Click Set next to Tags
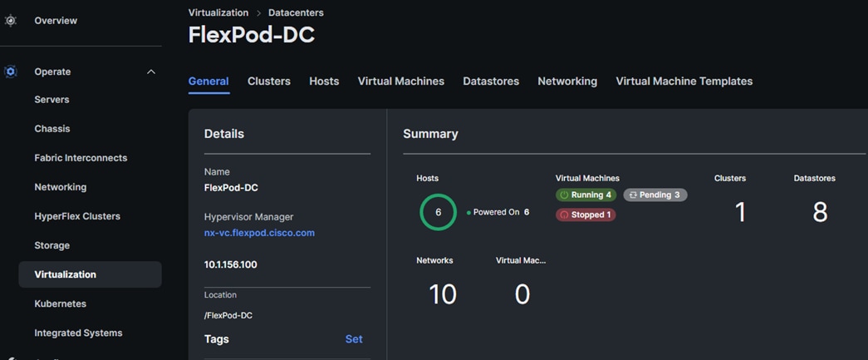Image resolution: width=868 pixels, height=360 pixels. pos(354,339)
